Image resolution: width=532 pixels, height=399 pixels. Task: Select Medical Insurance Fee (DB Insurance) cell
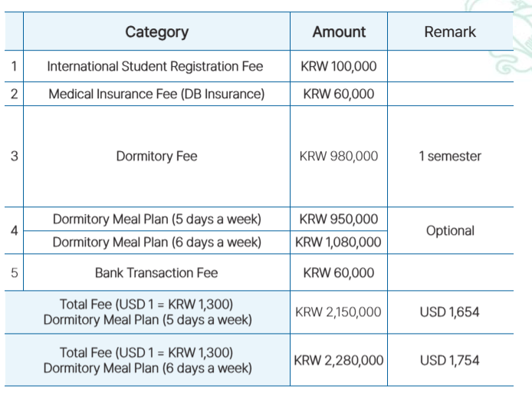pos(156,94)
